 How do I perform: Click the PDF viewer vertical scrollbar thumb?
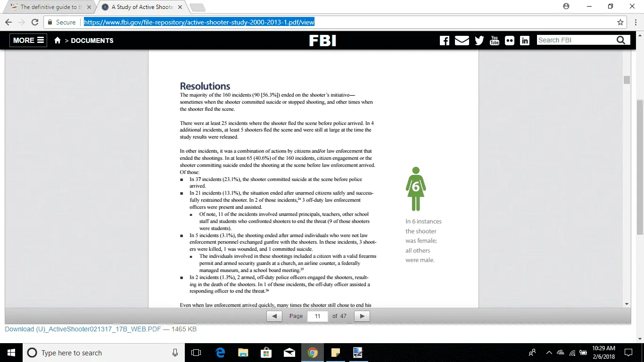627,80
